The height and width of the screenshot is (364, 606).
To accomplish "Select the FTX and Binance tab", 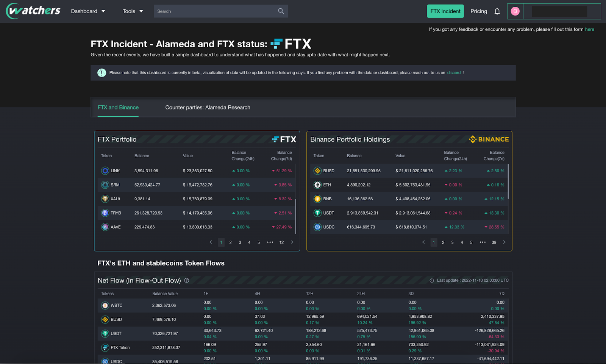I will (x=118, y=107).
